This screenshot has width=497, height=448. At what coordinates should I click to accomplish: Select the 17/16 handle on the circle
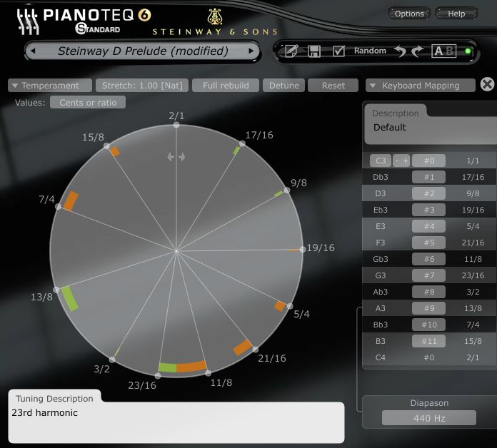pos(242,144)
